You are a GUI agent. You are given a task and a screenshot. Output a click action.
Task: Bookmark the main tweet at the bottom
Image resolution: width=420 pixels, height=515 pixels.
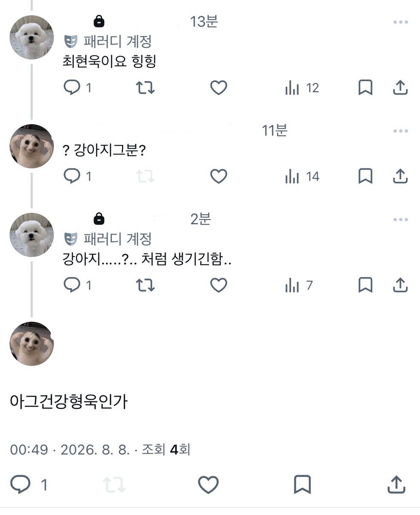(302, 485)
